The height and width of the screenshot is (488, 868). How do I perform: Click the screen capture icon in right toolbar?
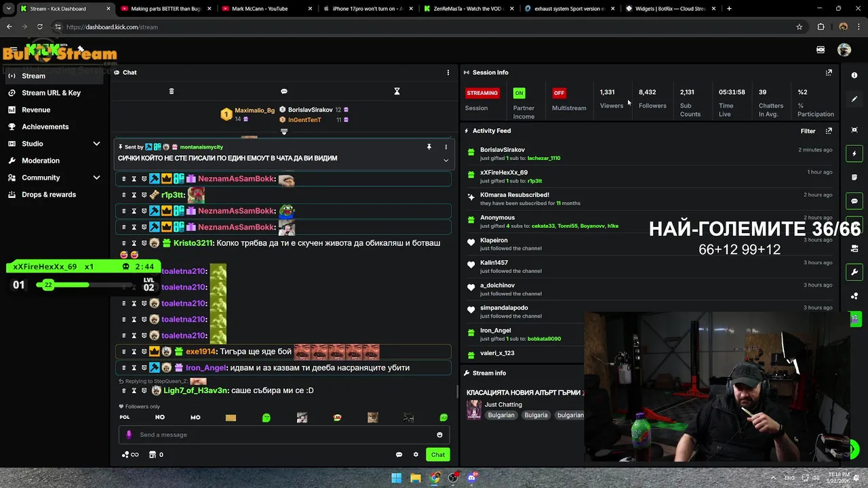pos(854,130)
